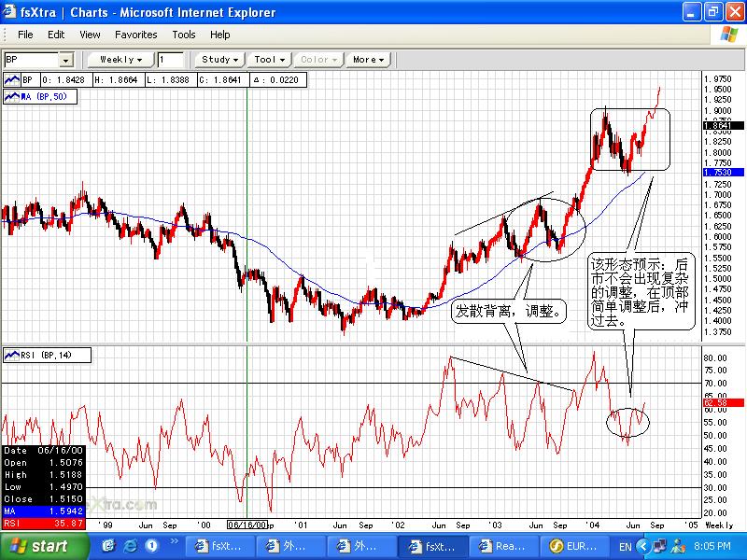This screenshot has width=747, height=560.
Task: Click the BP price series chart icon
Action: click(x=12, y=79)
